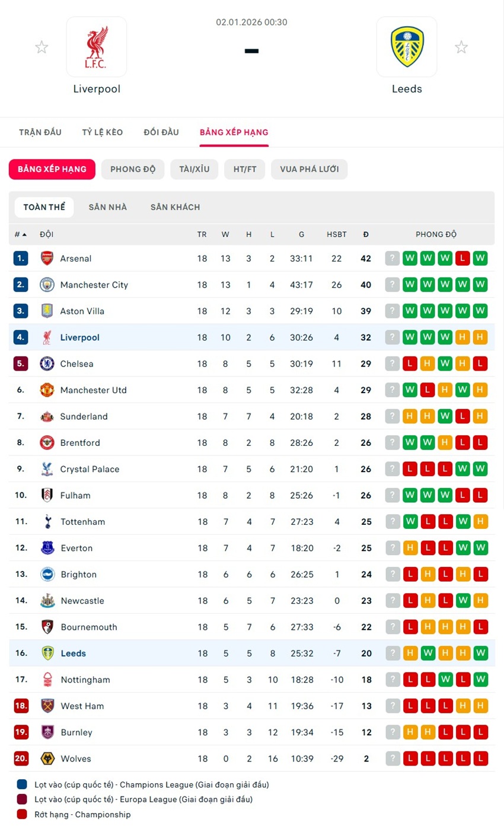Select the HT/FT filter button
Screen dimensions: 504x829
pyautogui.click(x=244, y=169)
